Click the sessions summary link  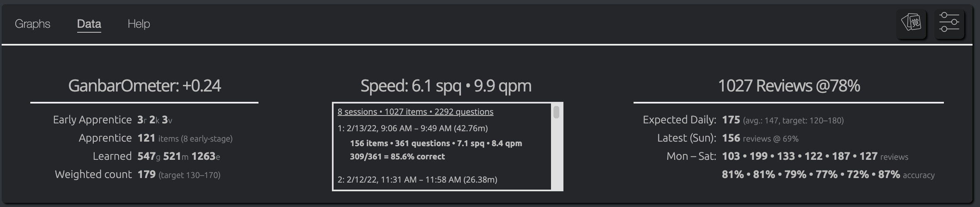click(415, 112)
